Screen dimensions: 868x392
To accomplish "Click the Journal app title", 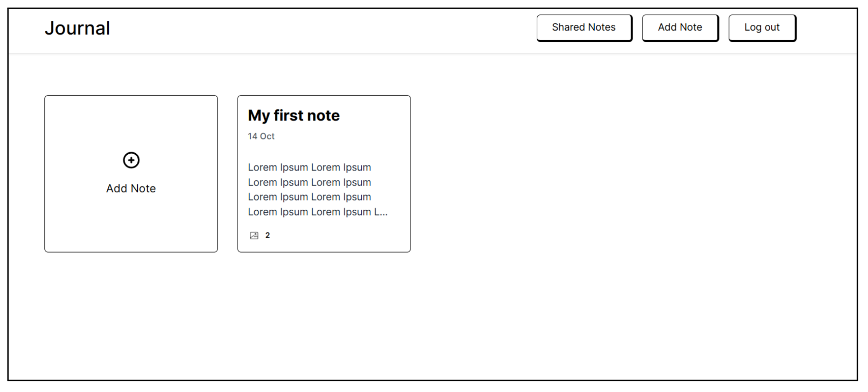I will 77,28.
